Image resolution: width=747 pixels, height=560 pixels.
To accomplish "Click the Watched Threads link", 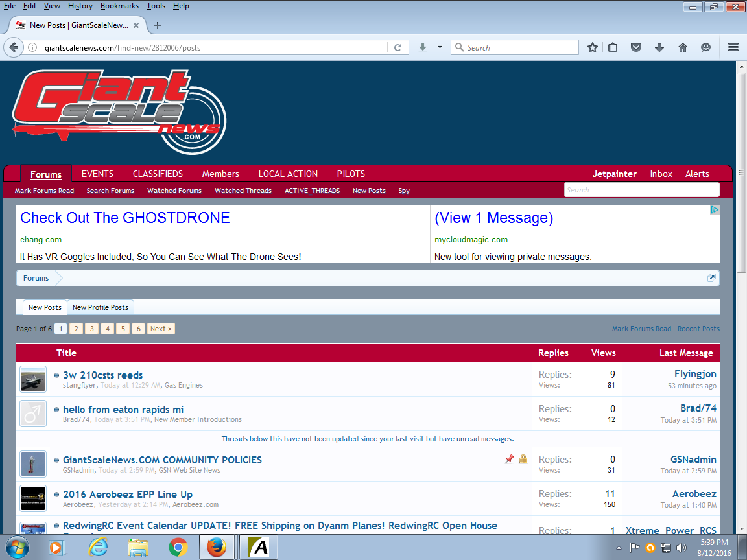I will point(243,191).
